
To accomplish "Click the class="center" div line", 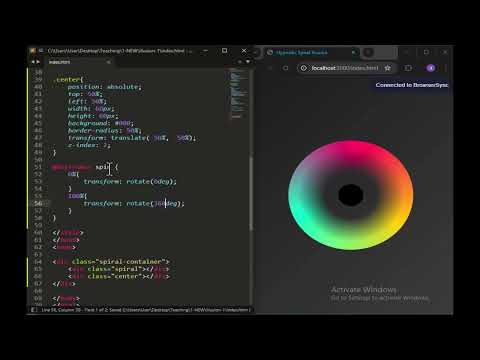I will [119, 276].
